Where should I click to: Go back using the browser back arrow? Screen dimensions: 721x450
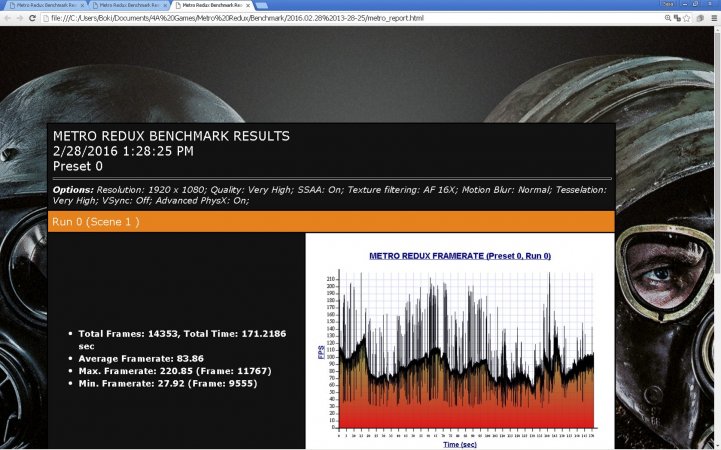coord(8,18)
